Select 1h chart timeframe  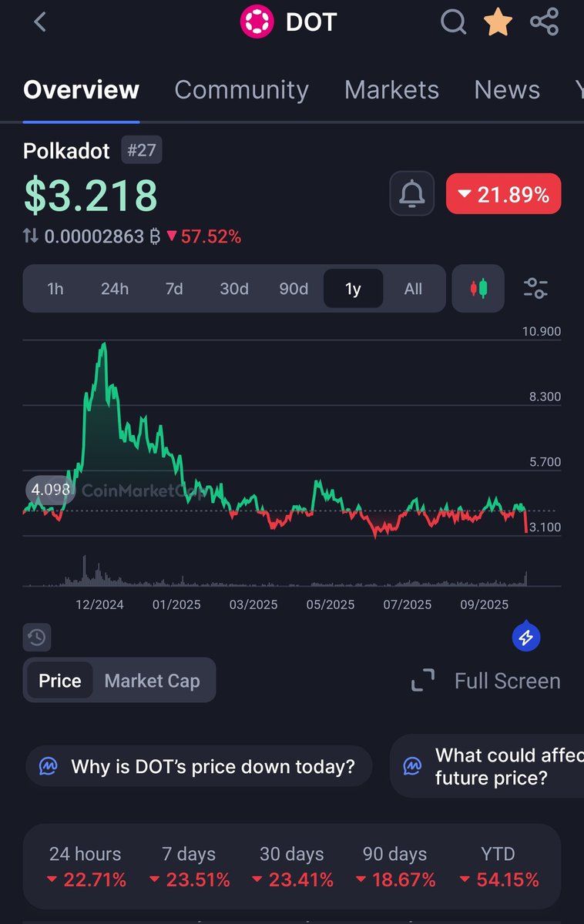pos(55,289)
